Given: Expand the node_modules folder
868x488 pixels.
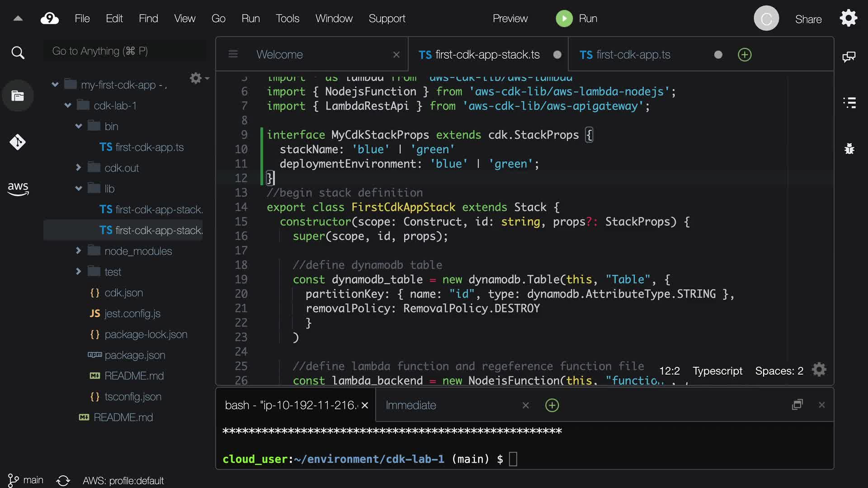Looking at the screenshot, I should (79, 251).
